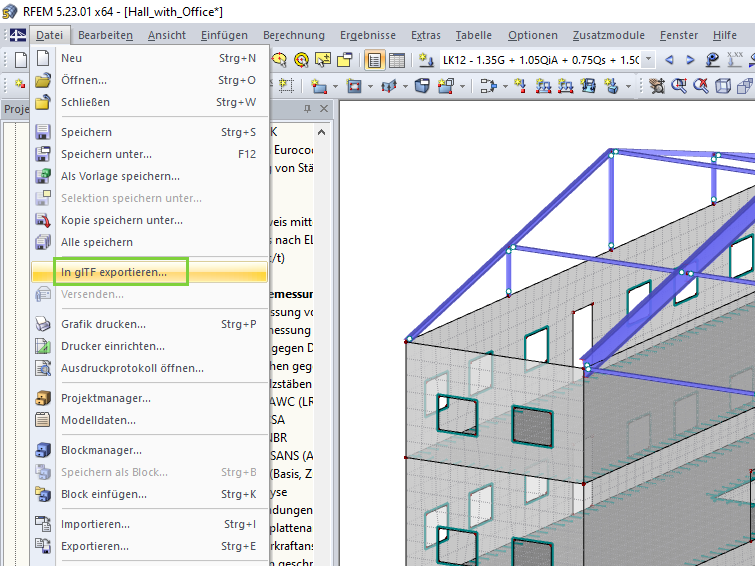Open the Zusatzmodule menu
The image size is (755, 566).
coord(609,35)
